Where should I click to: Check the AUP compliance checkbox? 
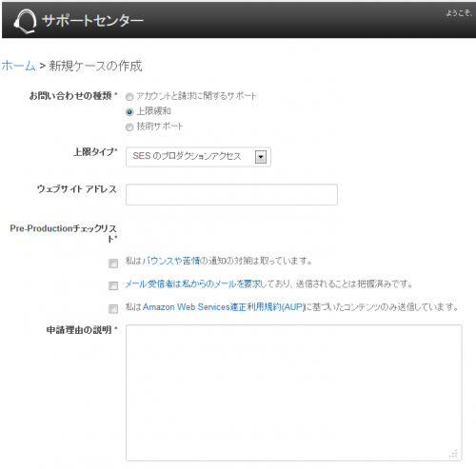113,309
